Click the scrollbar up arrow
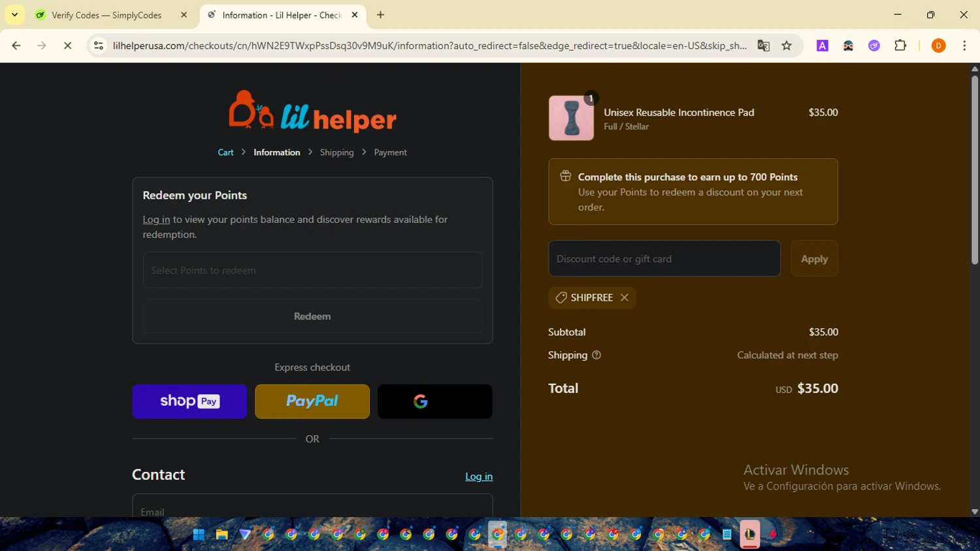Viewport: 980px width, 551px height. click(x=974, y=68)
